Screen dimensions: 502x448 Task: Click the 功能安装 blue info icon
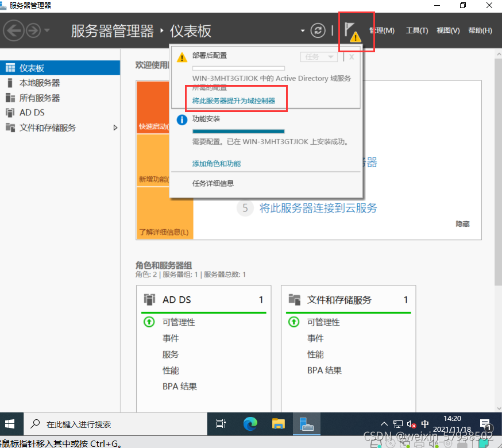coord(182,120)
